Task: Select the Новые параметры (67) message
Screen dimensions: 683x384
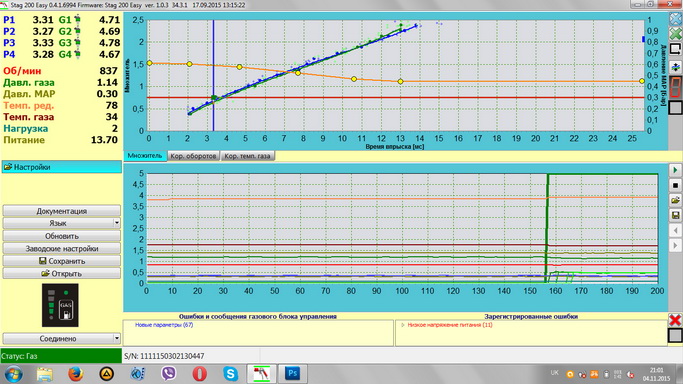Action: (x=164, y=325)
